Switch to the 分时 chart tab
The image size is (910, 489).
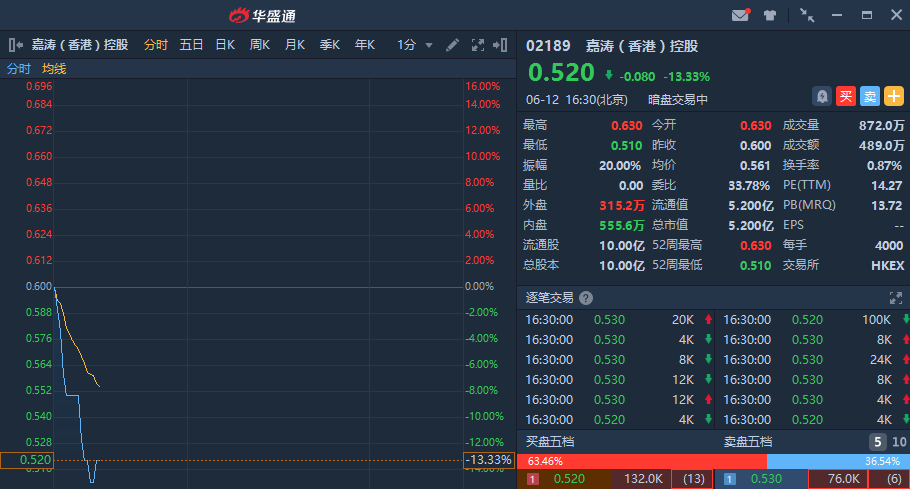156,45
